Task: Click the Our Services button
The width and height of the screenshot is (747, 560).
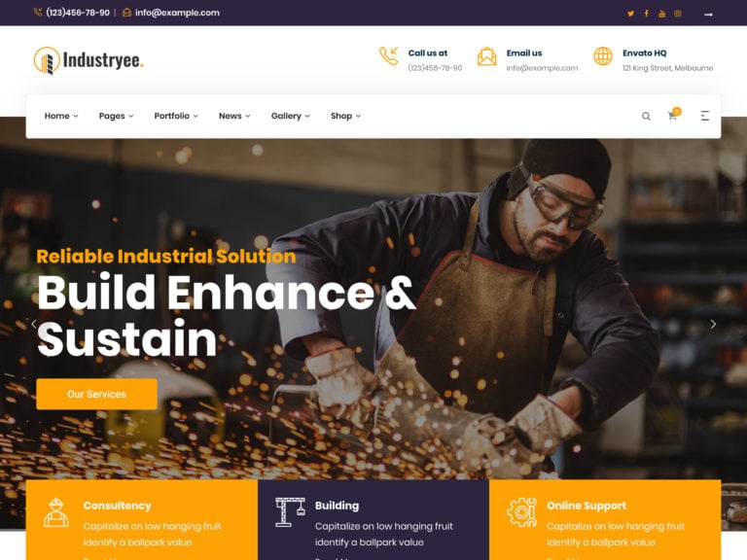Action: (96, 395)
